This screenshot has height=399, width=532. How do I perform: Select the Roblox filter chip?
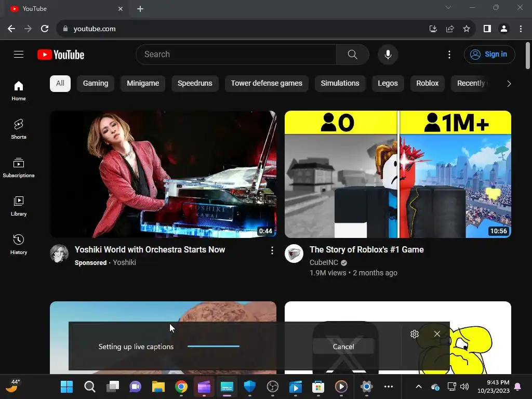[428, 84]
